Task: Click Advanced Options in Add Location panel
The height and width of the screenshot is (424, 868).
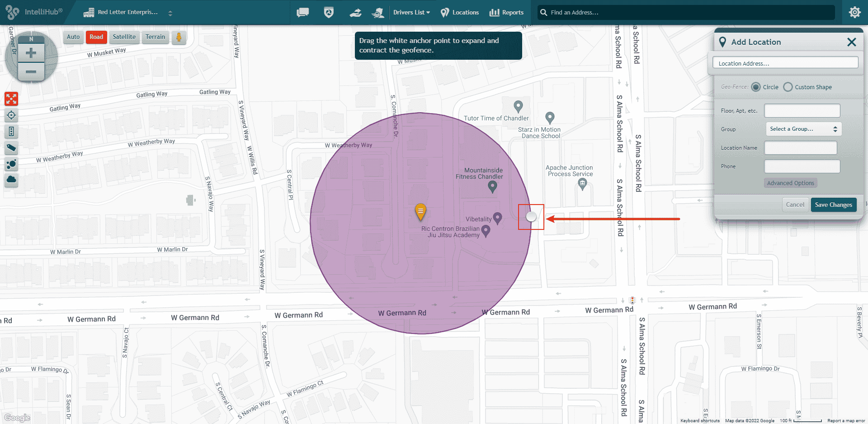Action: 790,183
